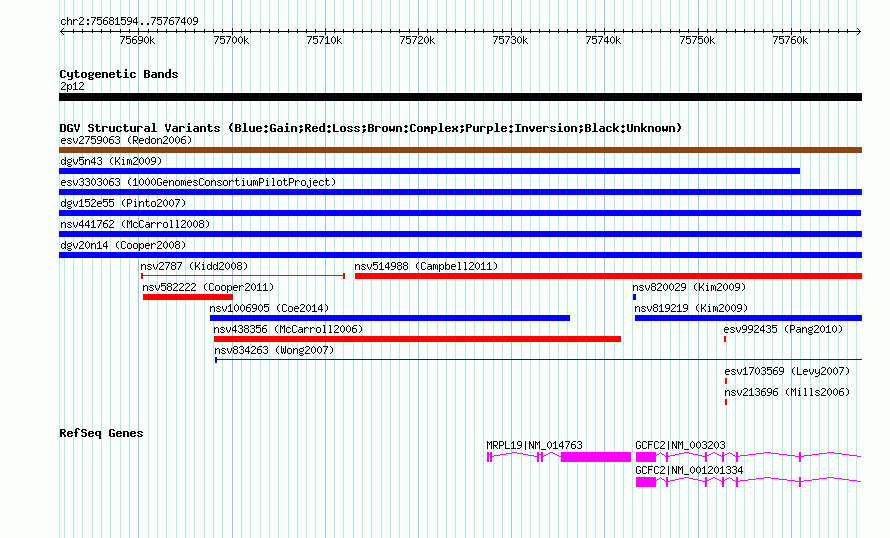The width and height of the screenshot is (890, 538).
Task: Open the nsv582222 (Cooper2011) label
Action: point(208,287)
